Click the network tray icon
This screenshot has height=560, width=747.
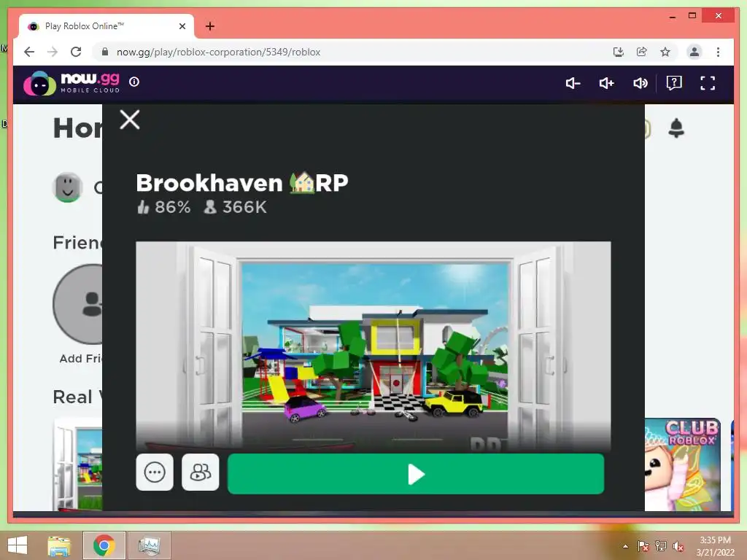pyautogui.click(x=661, y=546)
